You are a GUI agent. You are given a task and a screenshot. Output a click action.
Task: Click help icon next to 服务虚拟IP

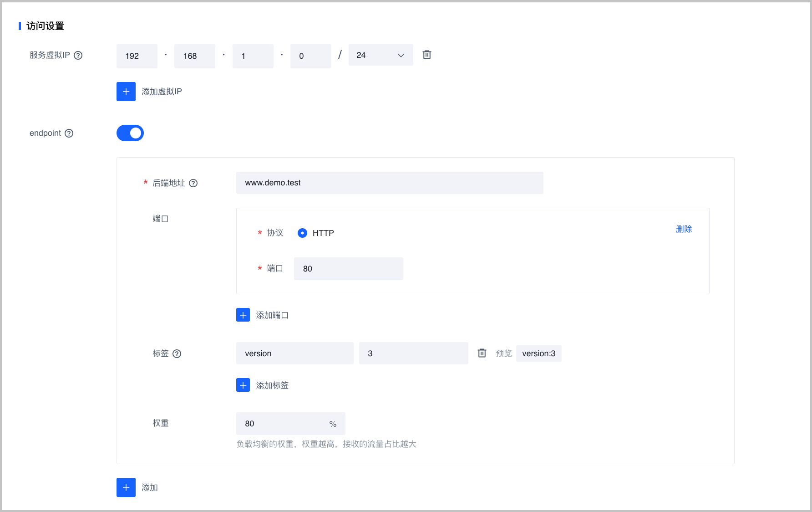tap(78, 55)
